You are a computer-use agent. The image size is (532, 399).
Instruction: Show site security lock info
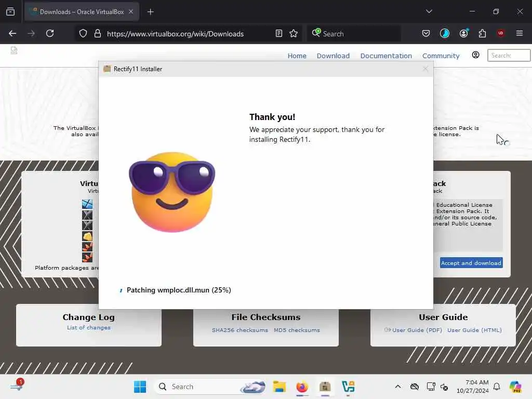point(98,34)
